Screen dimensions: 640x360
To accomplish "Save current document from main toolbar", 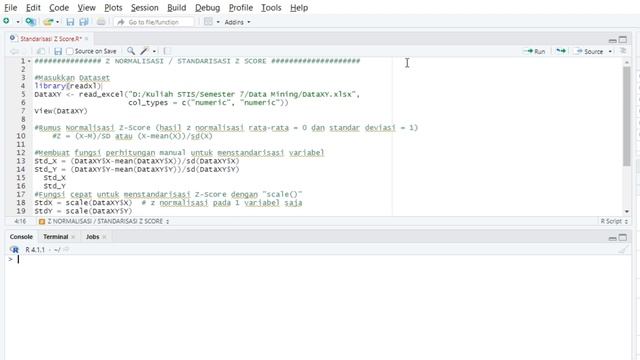I will 70,22.
